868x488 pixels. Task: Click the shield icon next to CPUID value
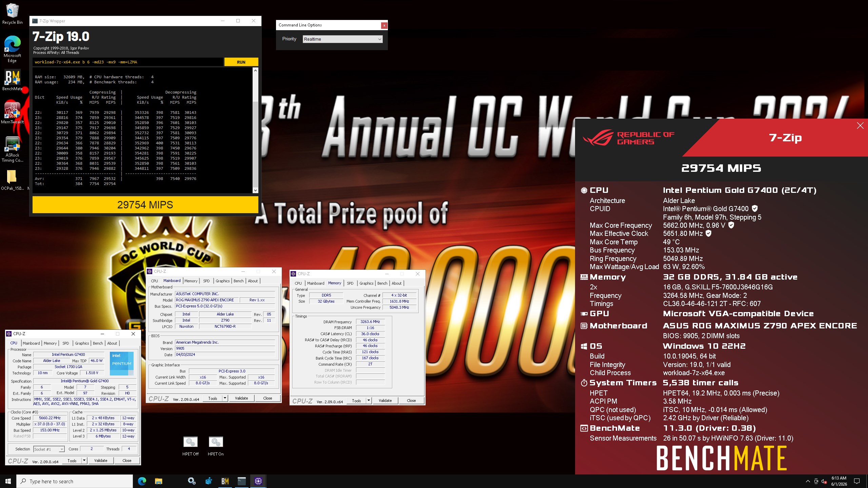[x=755, y=208]
